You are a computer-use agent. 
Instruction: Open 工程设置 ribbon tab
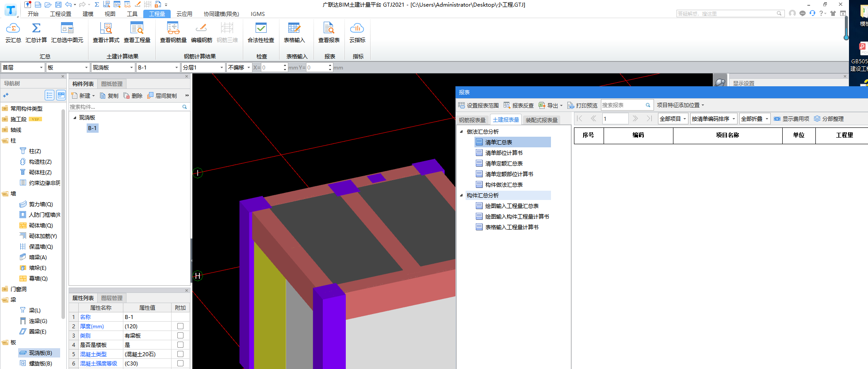tap(61, 14)
